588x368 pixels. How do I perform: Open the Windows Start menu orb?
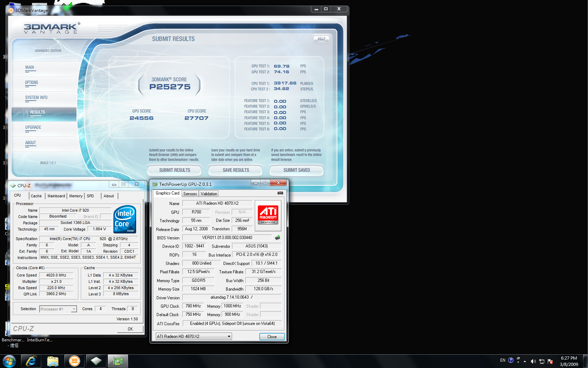pos(9,361)
